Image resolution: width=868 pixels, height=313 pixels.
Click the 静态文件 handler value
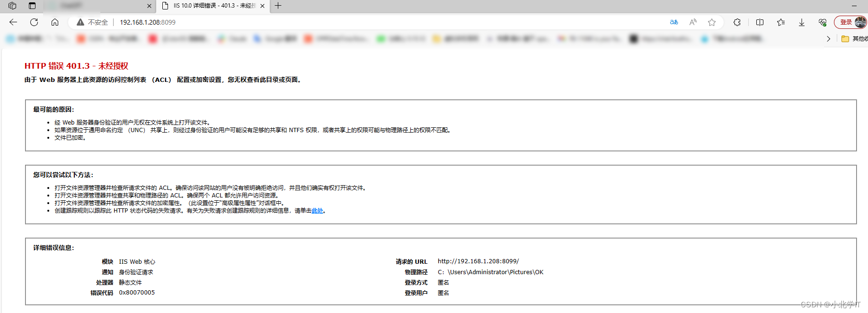pyautogui.click(x=130, y=283)
